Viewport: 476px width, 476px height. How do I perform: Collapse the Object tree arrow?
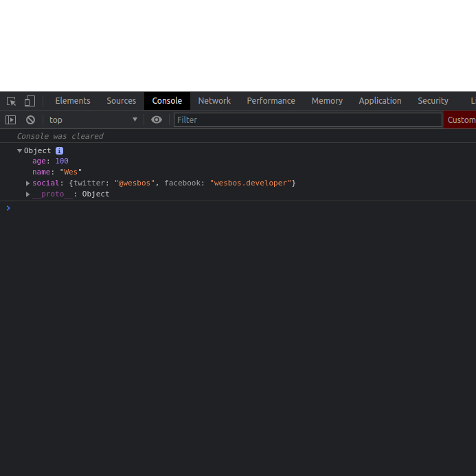tap(19, 150)
